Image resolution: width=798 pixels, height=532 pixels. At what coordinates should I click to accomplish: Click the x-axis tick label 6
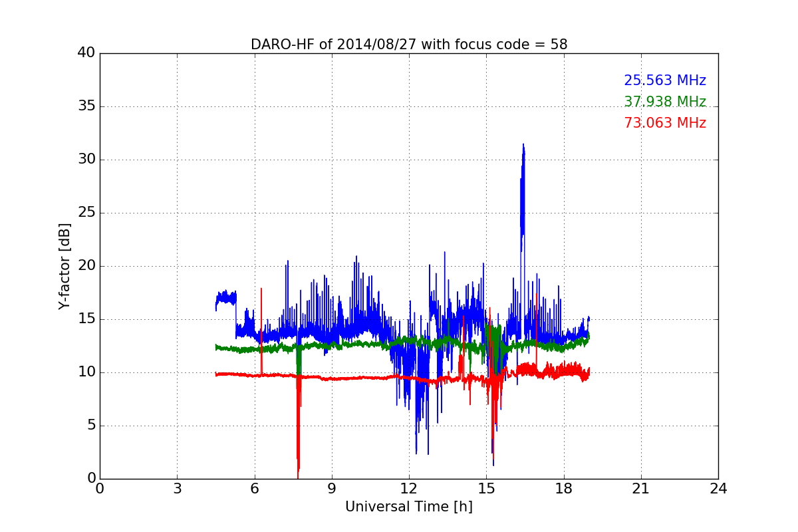point(255,489)
